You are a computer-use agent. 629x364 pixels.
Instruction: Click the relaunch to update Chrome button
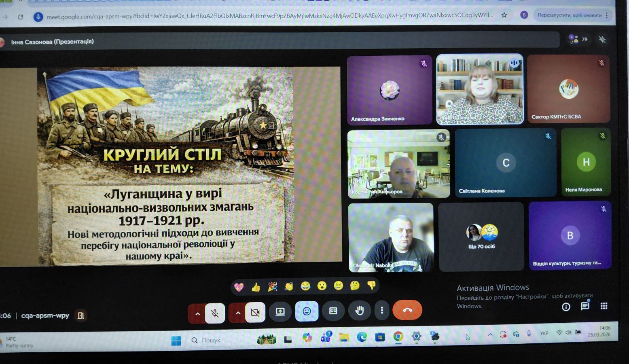[x=570, y=15]
